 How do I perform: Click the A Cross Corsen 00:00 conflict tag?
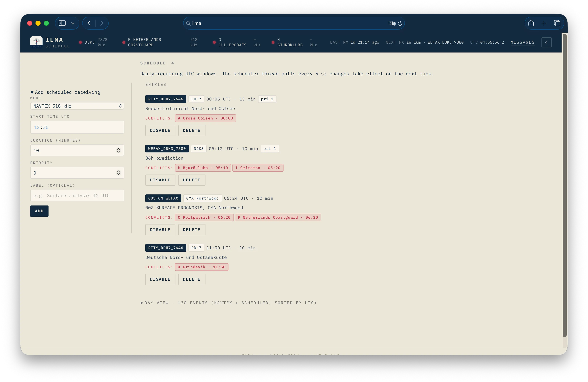pyautogui.click(x=205, y=118)
